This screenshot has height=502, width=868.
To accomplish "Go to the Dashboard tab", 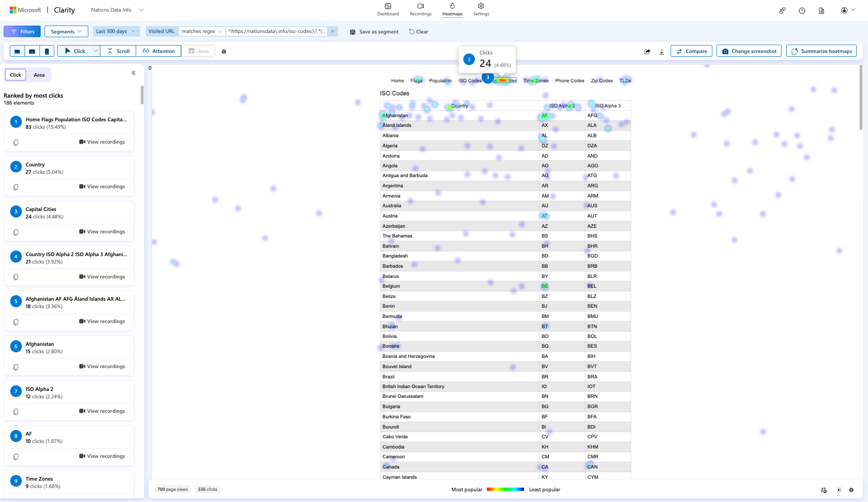I will pos(388,9).
